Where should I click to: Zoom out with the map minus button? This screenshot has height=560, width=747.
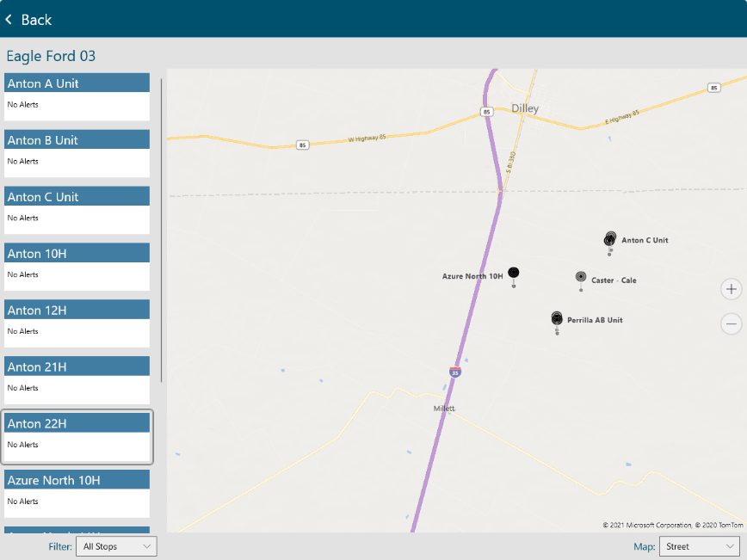pyautogui.click(x=731, y=323)
